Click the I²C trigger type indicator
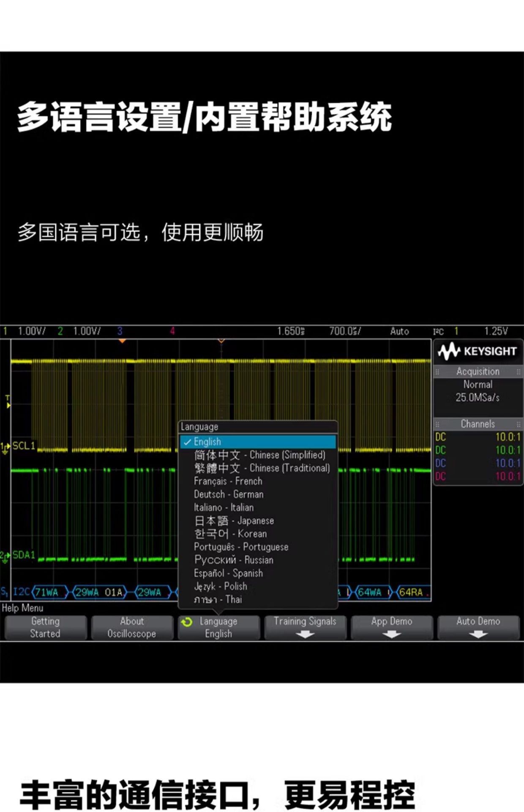524x812 pixels. [x=438, y=332]
